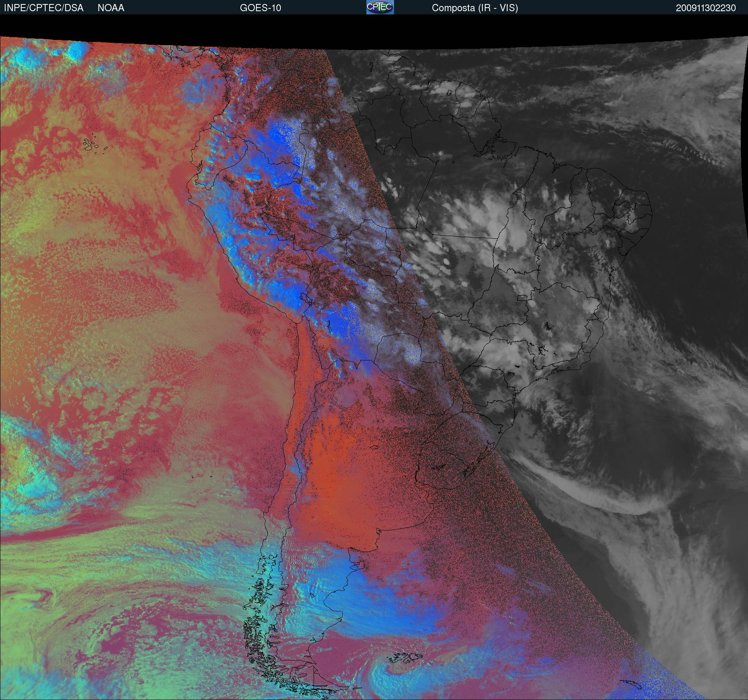Select the INPE/CPTEC/DSA header text
The image size is (748, 700).
44,8
